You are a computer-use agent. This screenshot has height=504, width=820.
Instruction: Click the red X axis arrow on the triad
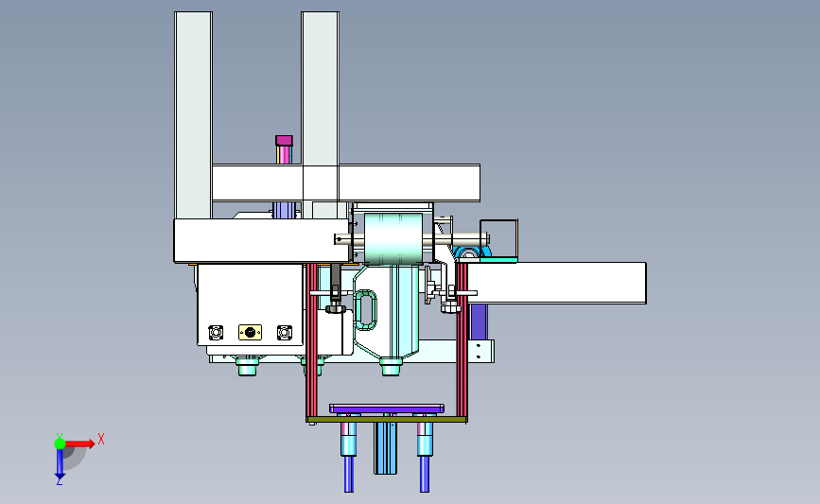pos(80,443)
